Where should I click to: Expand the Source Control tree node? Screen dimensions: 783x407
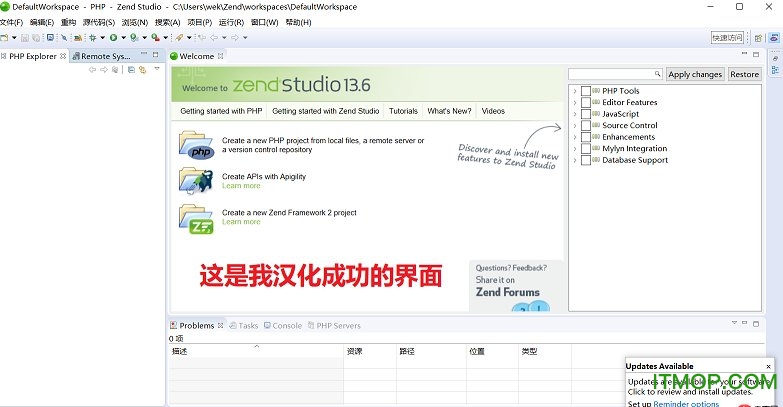click(575, 125)
